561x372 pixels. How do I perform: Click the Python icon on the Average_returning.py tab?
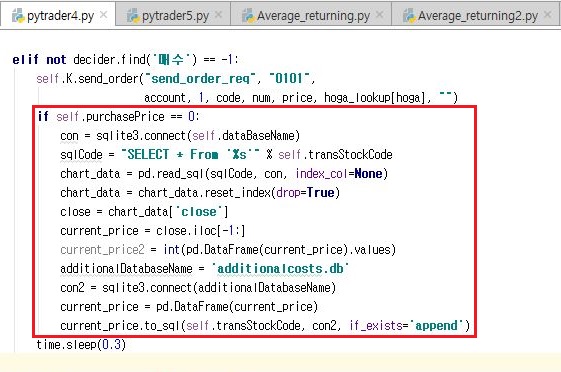249,16
